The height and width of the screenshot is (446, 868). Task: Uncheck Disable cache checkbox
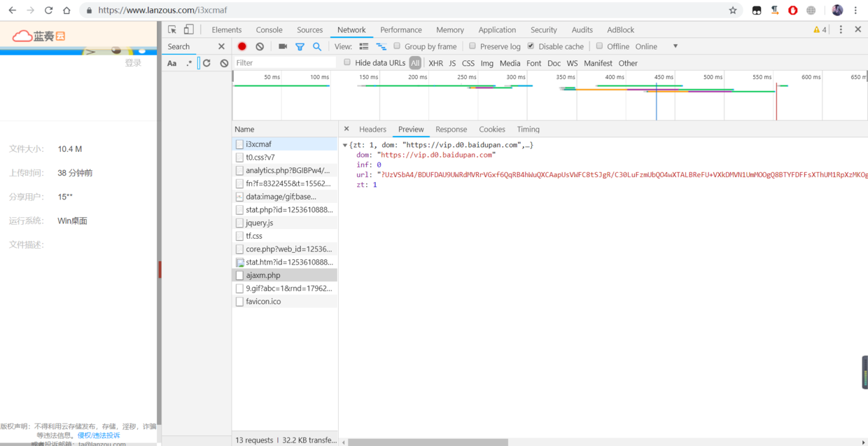(x=531, y=46)
